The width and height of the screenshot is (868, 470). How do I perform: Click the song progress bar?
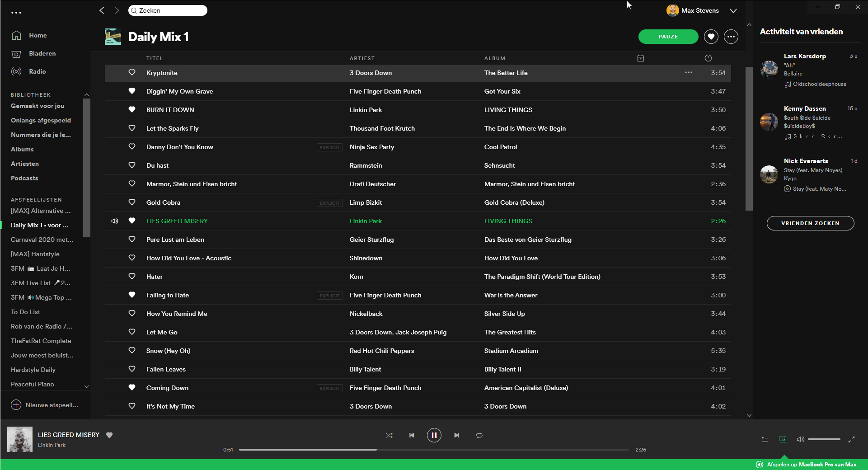click(x=434, y=450)
